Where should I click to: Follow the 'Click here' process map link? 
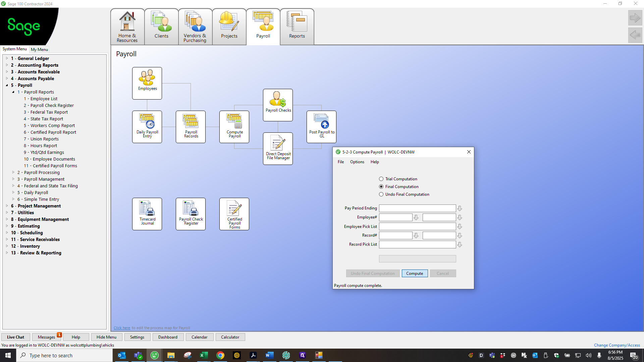[122, 328]
